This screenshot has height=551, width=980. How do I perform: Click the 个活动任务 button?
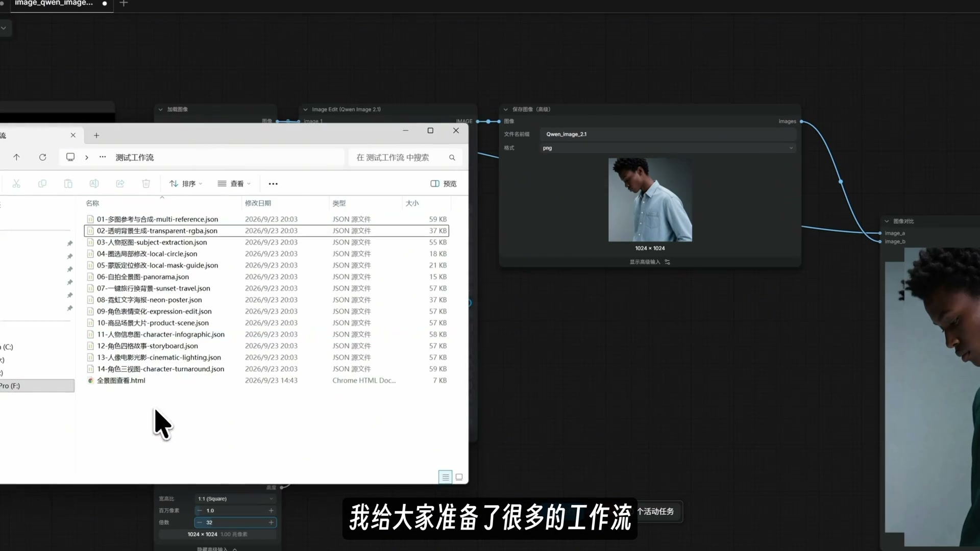656,511
